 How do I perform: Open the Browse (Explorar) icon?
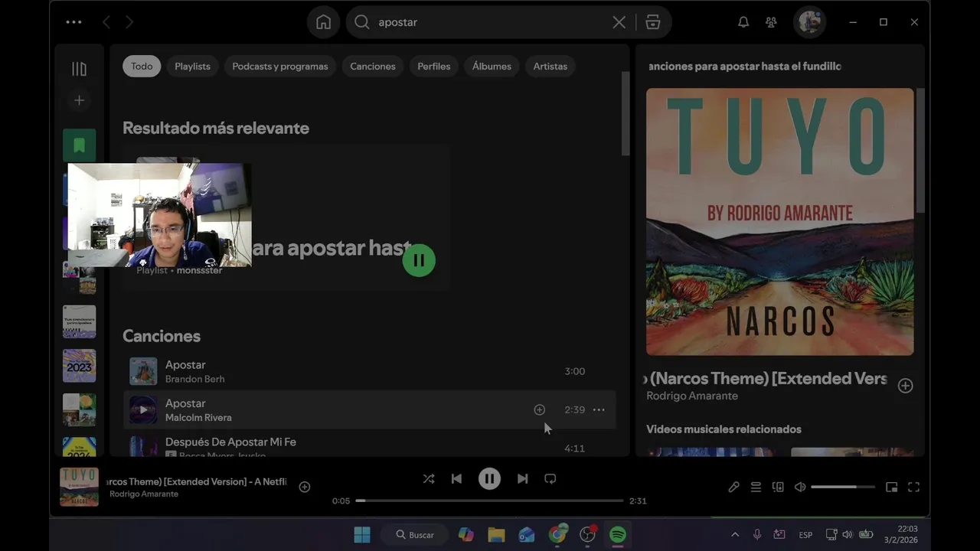[652, 22]
